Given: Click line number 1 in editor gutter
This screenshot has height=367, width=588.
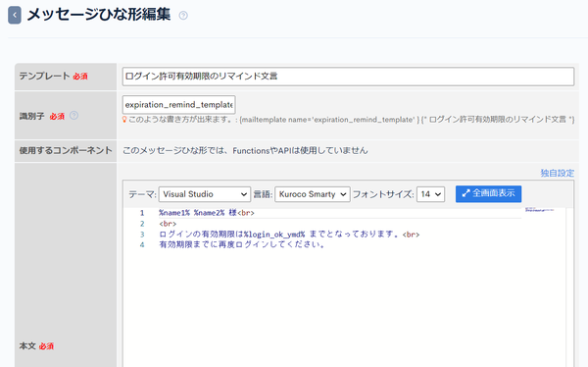Looking at the screenshot, I should 142,213.
